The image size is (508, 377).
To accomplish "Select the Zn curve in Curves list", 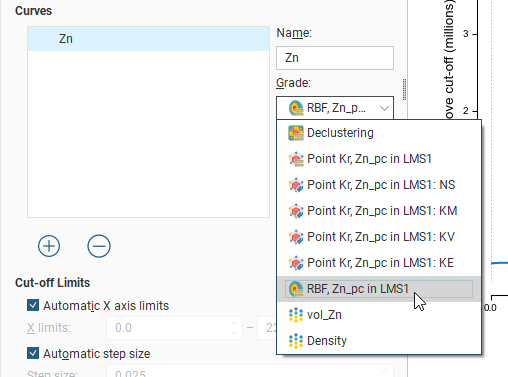I will click(148, 39).
